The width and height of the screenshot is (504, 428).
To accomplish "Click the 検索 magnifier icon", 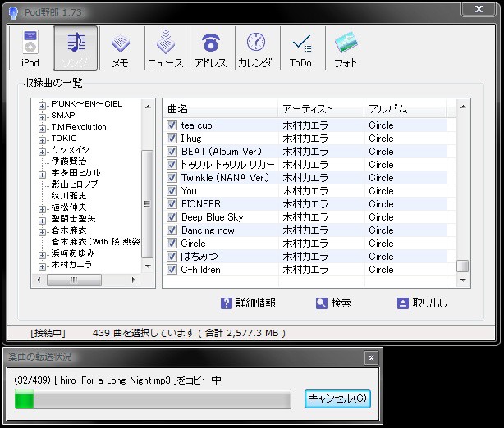I will click(322, 303).
